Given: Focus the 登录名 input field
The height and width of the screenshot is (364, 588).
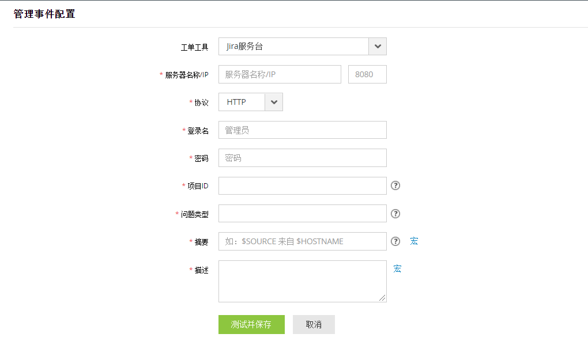Looking at the screenshot, I should click(x=302, y=130).
